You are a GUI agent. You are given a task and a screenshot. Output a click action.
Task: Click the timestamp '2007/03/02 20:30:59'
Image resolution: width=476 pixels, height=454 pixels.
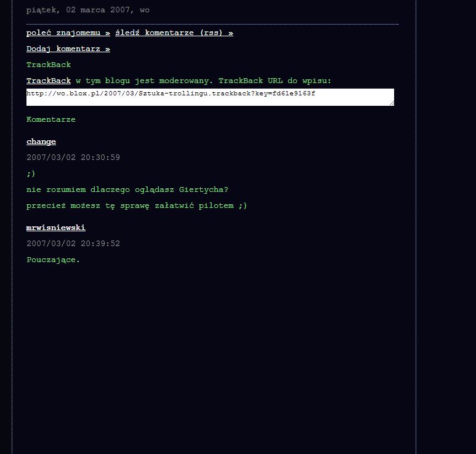tap(73, 157)
